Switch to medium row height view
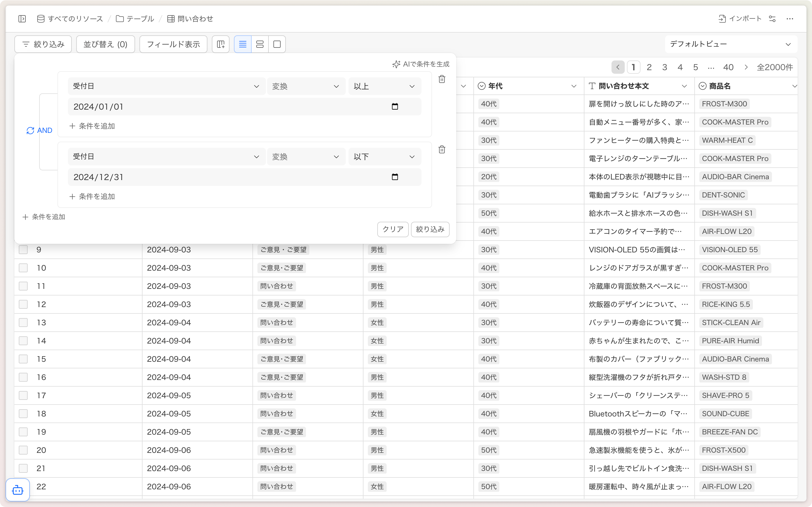Image resolution: width=812 pixels, height=507 pixels. pyautogui.click(x=260, y=44)
